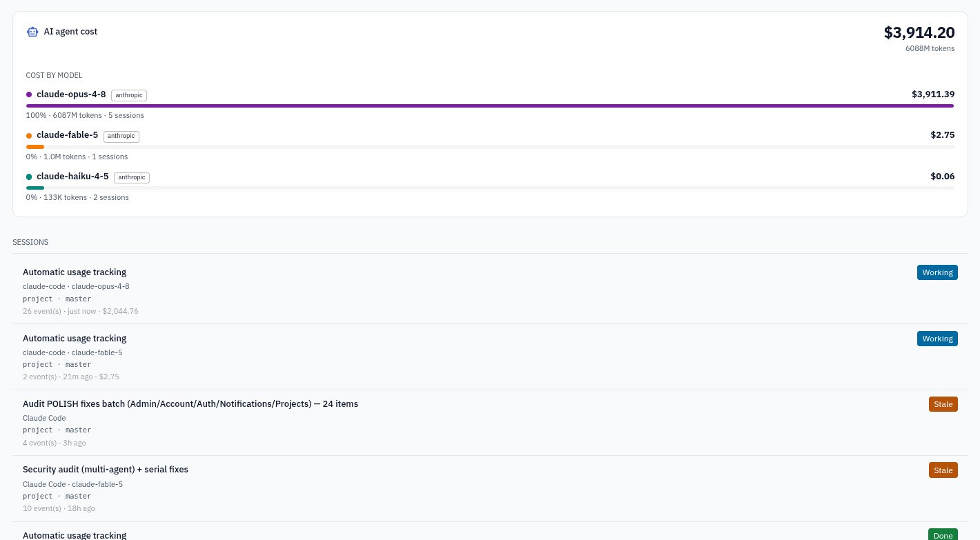Image resolution: width=980 pixels, height=540 pixels.
Task: Select the claude-opus-4-8 model name
Action: [x=71, y=94]
